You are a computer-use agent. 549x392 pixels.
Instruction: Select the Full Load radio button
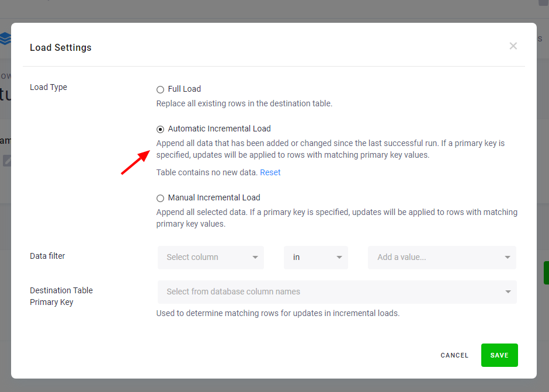point(160,89)
